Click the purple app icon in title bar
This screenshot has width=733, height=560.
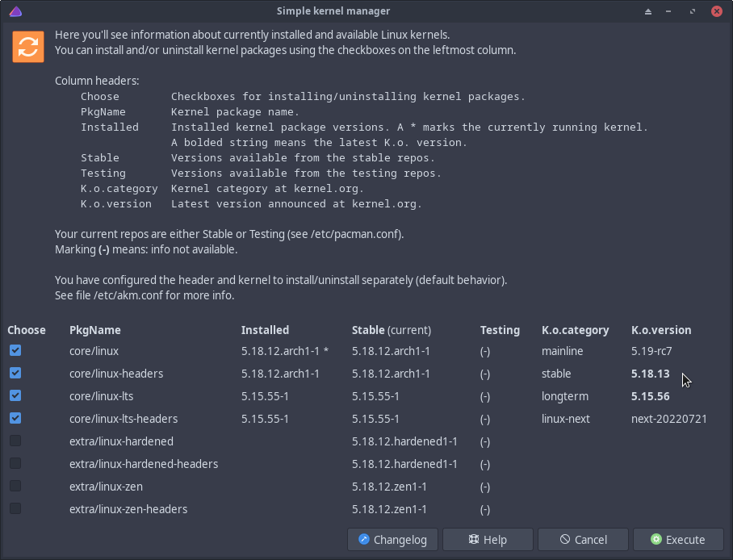click(15, 11)
